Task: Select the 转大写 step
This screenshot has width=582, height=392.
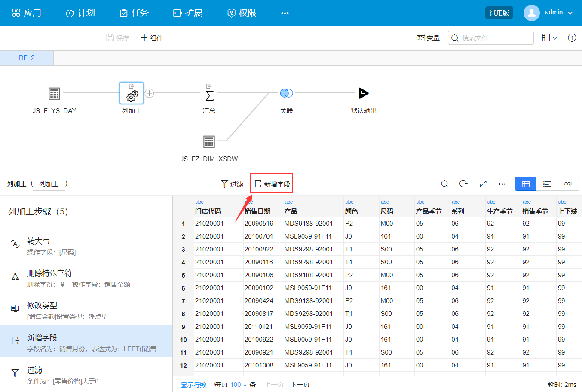Action: (86, 246)
